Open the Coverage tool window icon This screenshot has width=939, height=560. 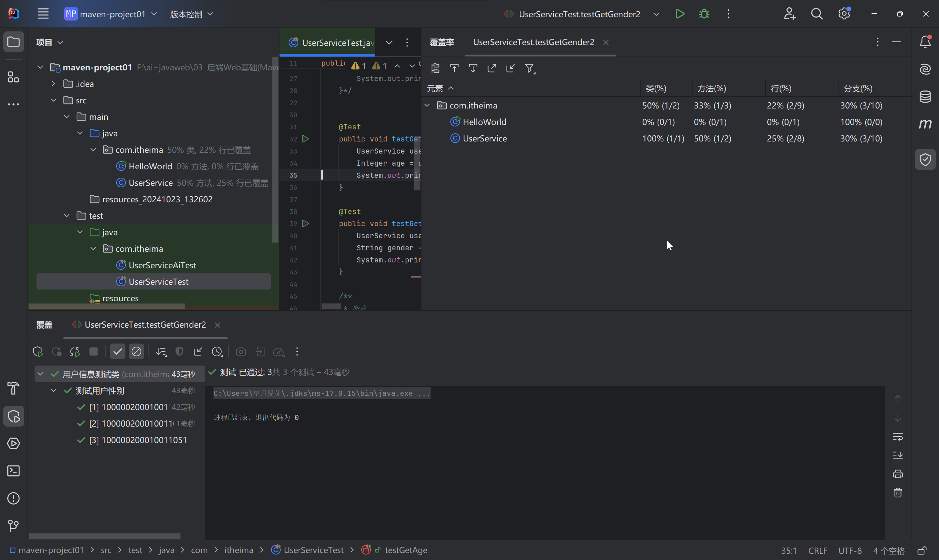click(925, 160)
